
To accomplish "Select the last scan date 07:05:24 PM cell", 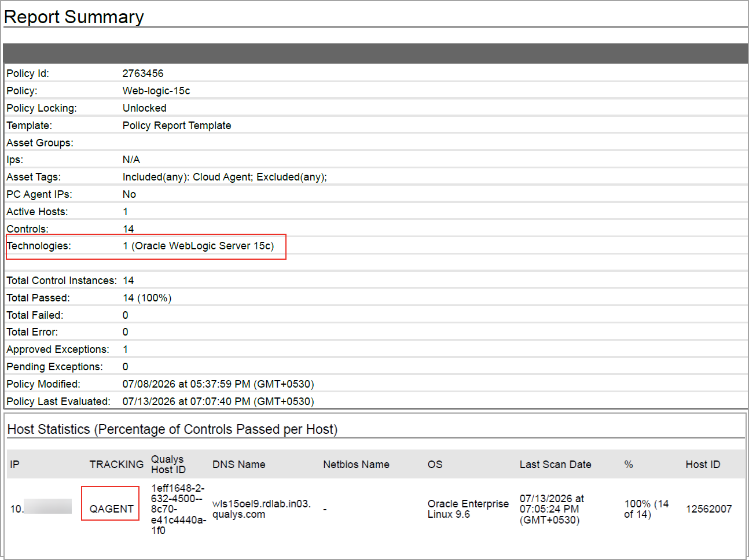I will [x=552, y=509].
